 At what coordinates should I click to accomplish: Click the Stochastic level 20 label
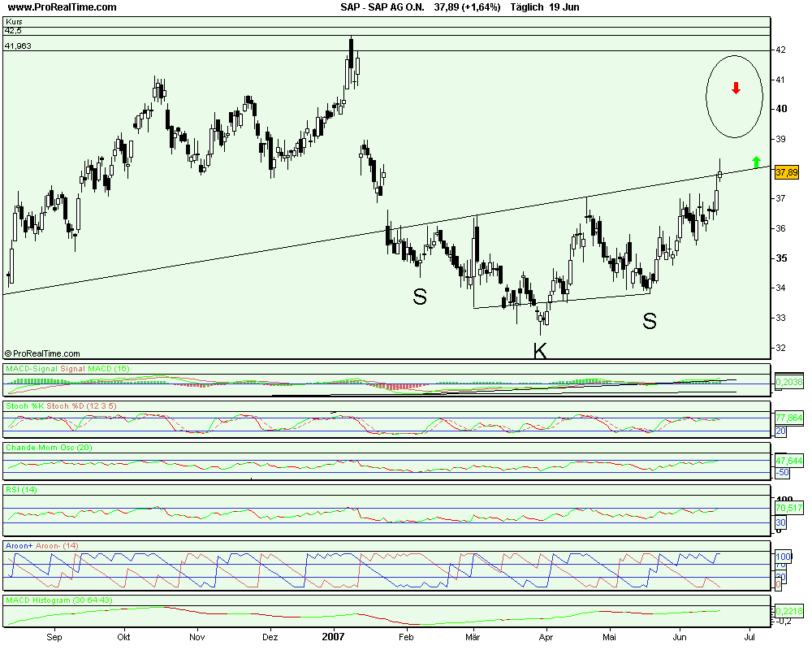(x=781, y=431)
